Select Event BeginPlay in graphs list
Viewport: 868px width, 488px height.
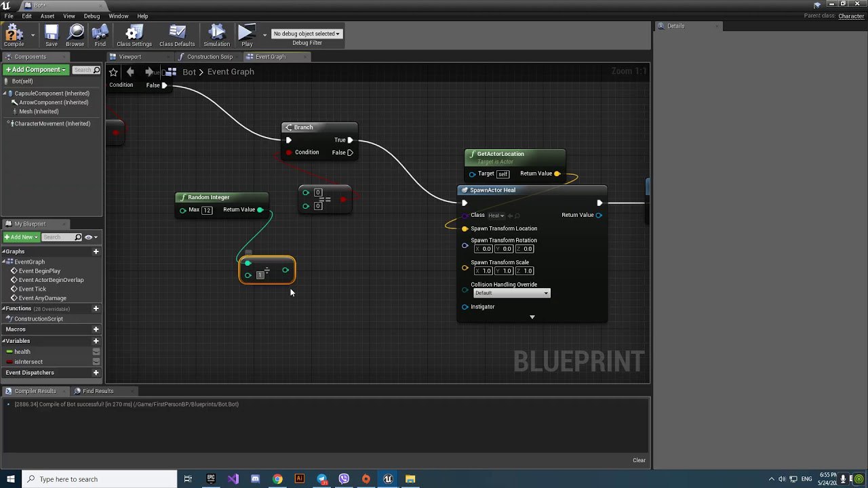click(39, 271)
